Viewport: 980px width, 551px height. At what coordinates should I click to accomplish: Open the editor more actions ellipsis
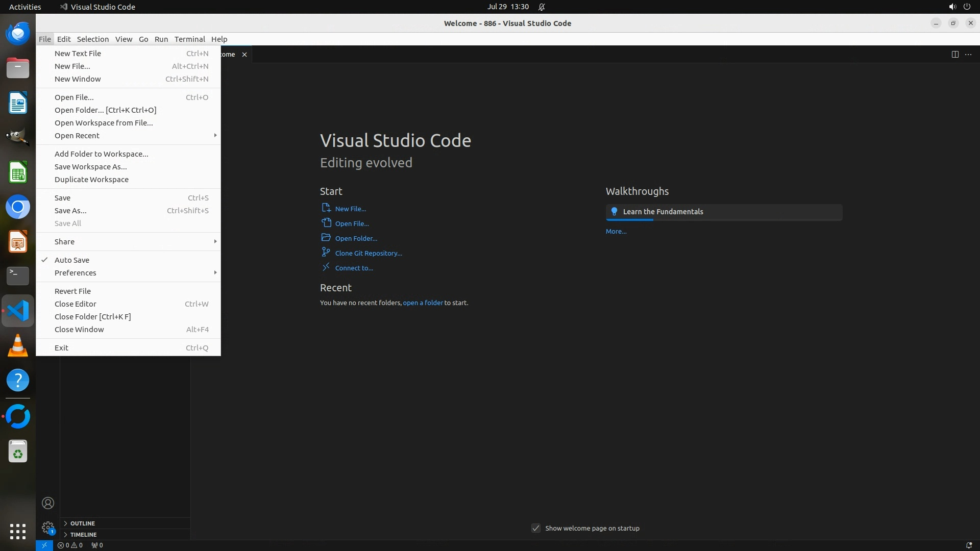coord(968,55)
